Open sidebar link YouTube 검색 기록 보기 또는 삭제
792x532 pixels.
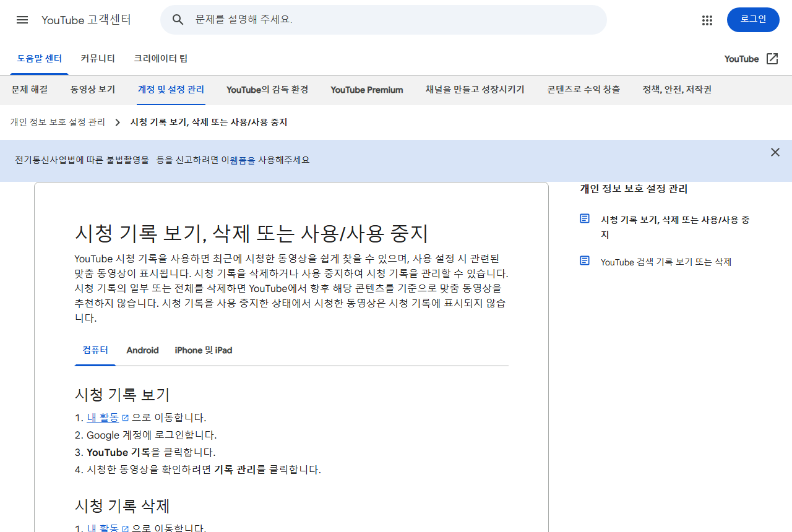(666, 262)
